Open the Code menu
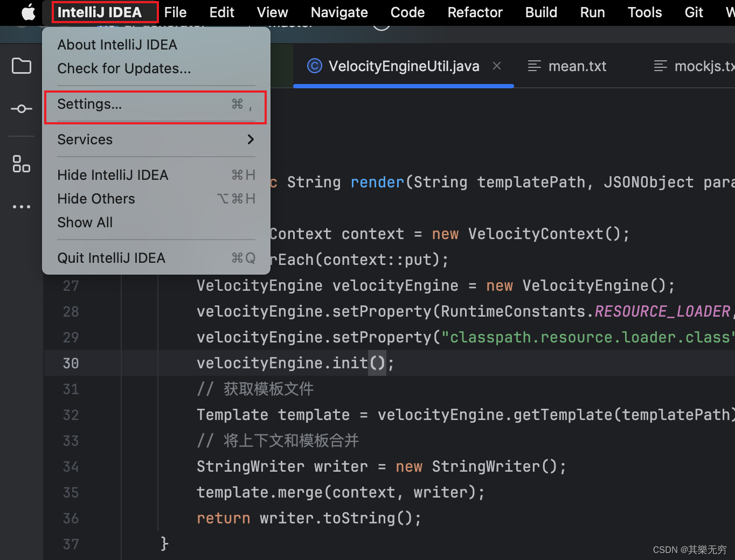 click(407, 12)
